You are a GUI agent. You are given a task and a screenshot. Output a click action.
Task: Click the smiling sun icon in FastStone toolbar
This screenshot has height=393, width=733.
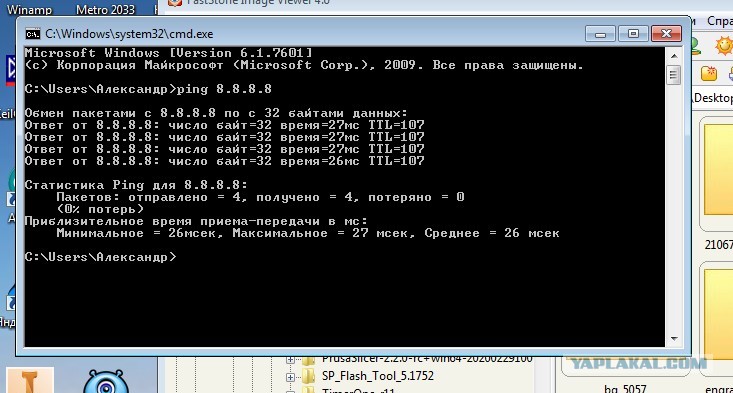[x=724, y=46]
